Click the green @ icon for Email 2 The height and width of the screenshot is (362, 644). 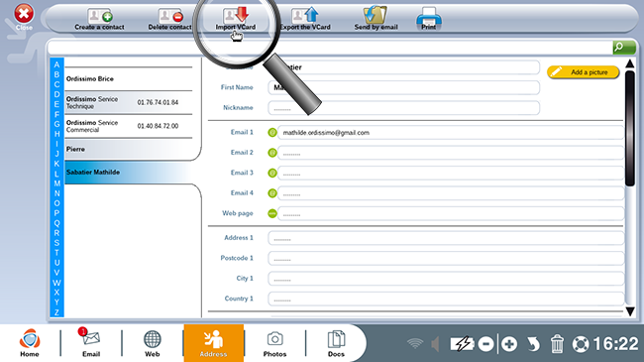(x=272, y=153)
